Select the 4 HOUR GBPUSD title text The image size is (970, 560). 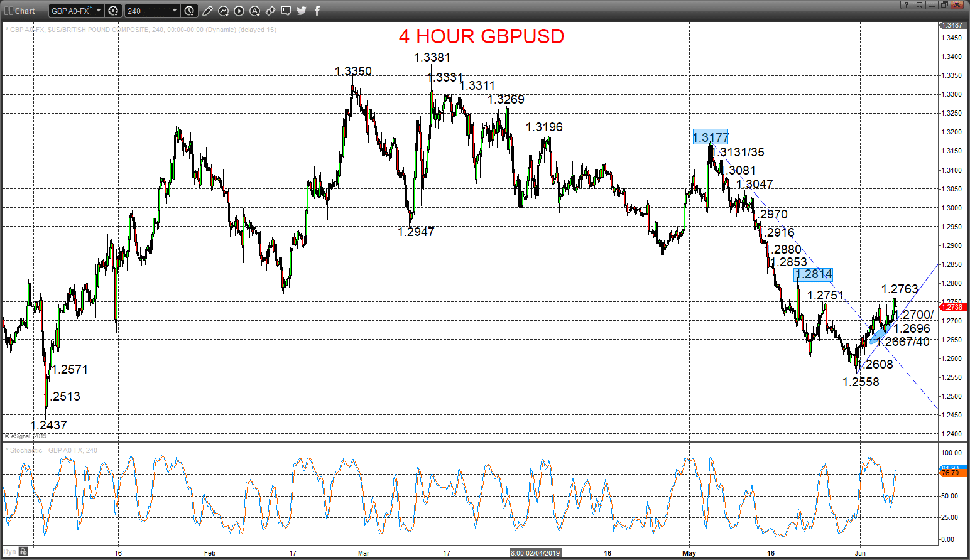pos(481,36)
